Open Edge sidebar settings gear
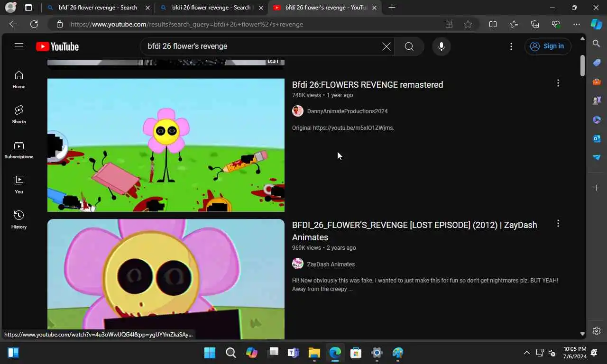 tap(597, 331)
